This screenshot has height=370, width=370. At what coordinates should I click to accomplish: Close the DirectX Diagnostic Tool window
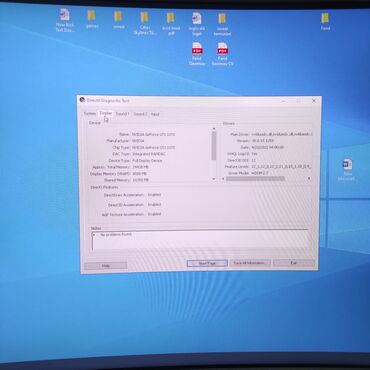(314, 101)
